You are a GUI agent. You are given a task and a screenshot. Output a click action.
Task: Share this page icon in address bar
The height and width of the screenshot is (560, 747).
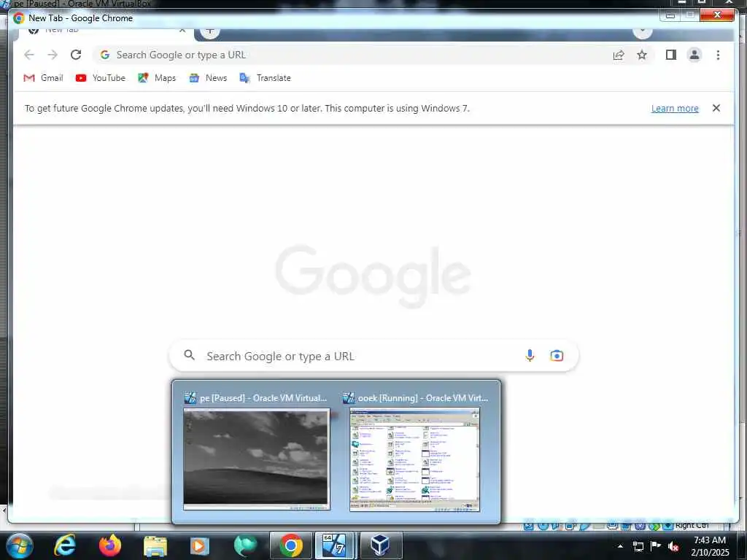point(619,55)
